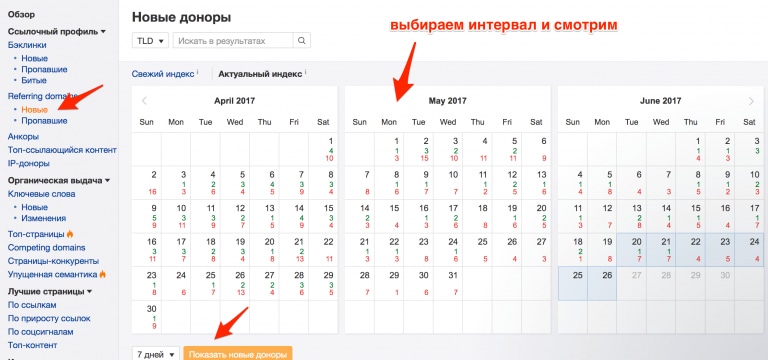Select June 1 in calendar
This screenshot has height=360, width=768.
691,149
